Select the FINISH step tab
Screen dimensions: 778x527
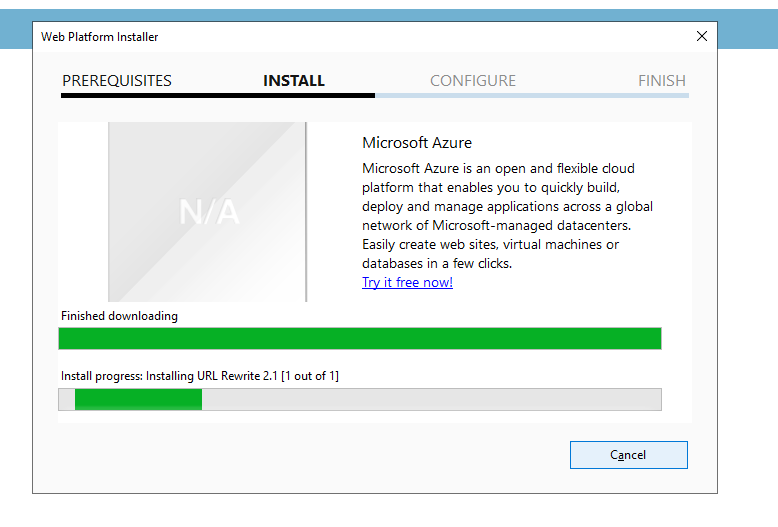662,80
